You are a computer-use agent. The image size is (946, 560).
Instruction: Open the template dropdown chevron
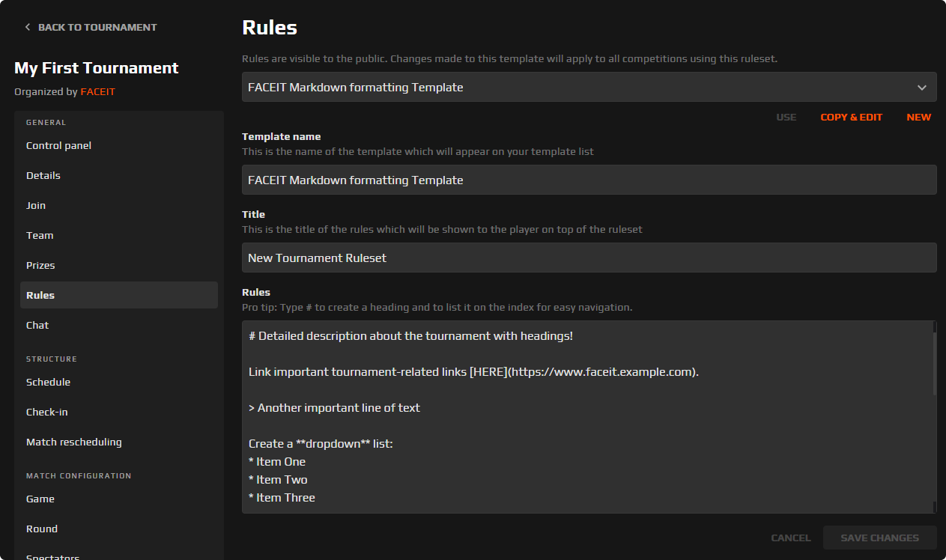tap(922, 87)
